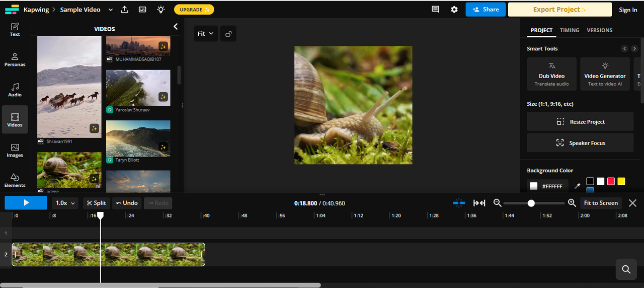Click the timeline zoom slider handle
The width and height of the screenshot is (644, 288).
531,203
